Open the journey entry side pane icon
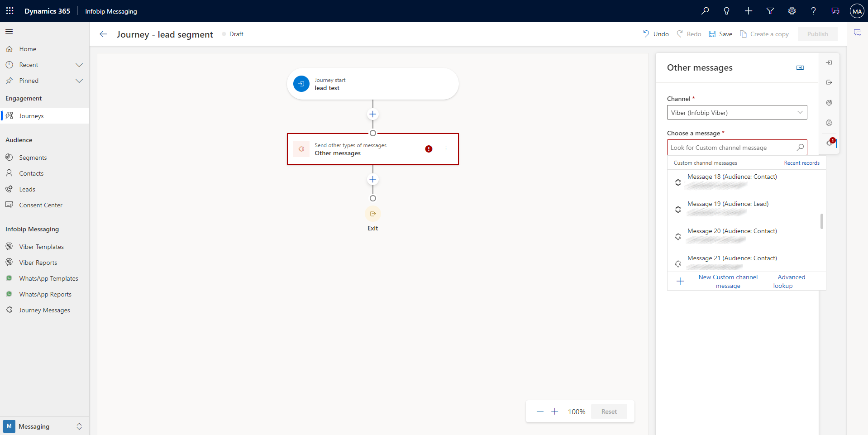Image resolution: width=868 pixels, height=435 pixels. coord(829,62)
